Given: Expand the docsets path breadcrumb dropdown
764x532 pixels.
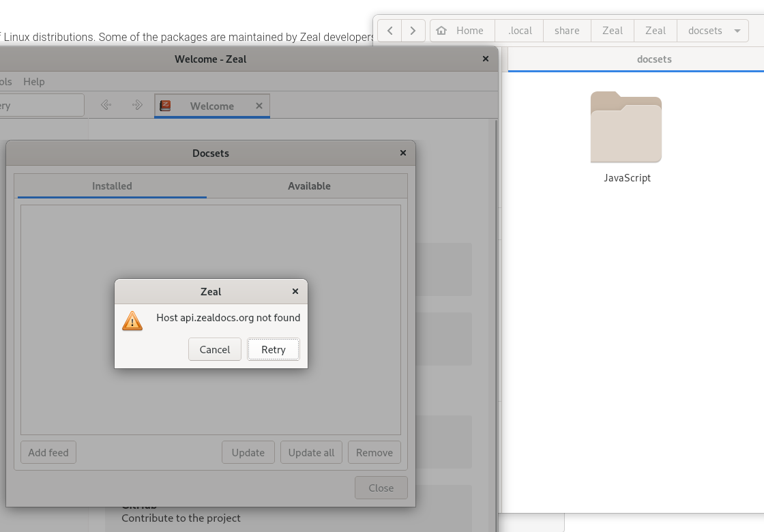Looking at the screenshot, I should coord(737,30).
